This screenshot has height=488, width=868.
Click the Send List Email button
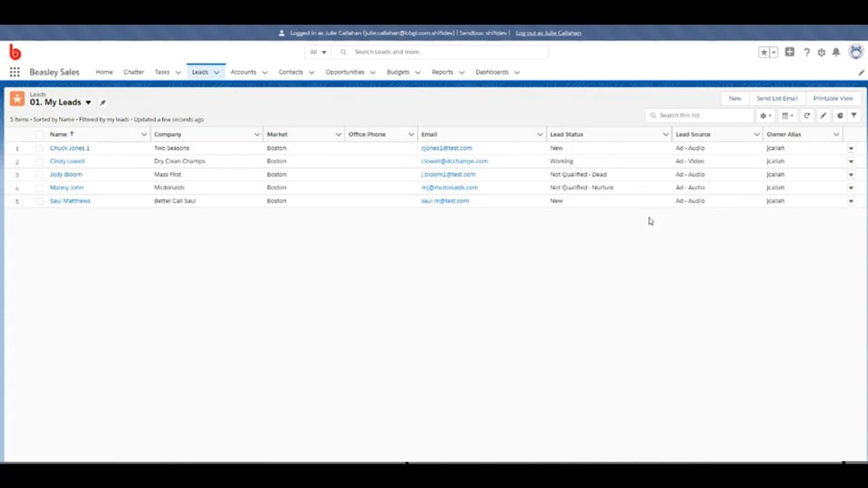pyautogui.click(x=777, y=99)
